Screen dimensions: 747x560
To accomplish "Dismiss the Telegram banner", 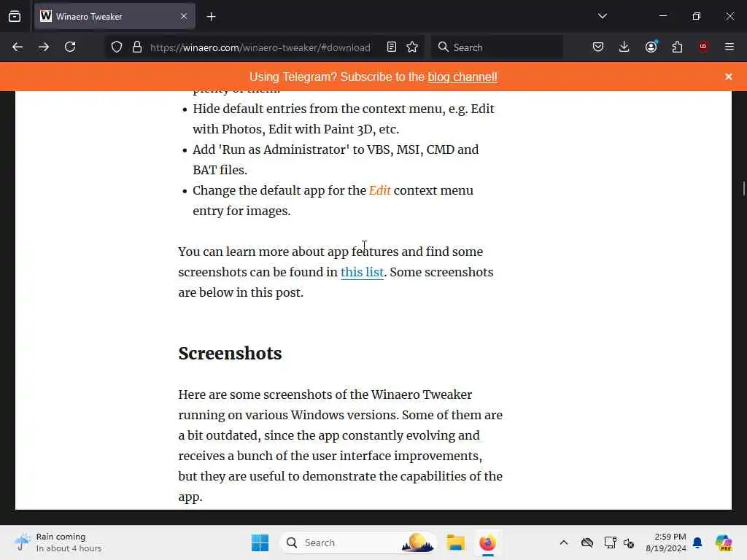I will coord(729,77).
